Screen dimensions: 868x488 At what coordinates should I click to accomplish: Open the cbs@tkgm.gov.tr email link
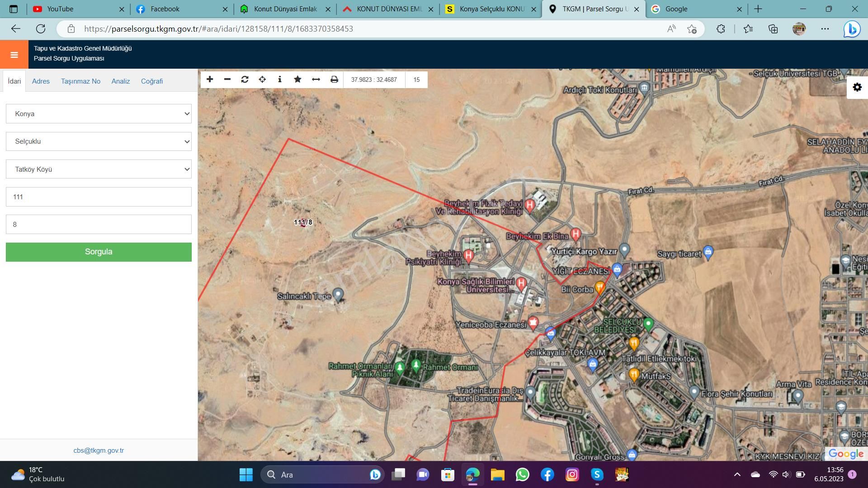99,450
